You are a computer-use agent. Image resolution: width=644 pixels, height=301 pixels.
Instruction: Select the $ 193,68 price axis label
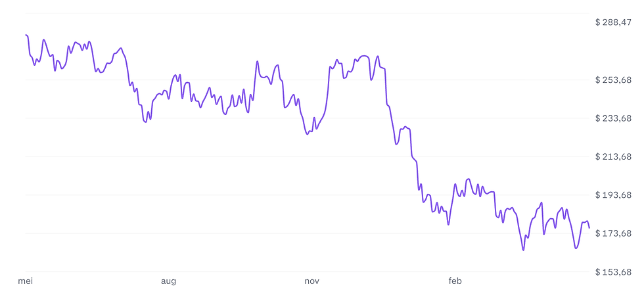(x=612, y=195)
